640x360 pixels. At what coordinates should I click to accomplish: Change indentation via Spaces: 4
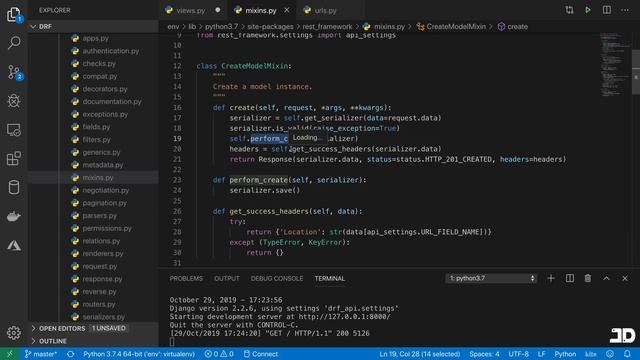coord(484,354)
